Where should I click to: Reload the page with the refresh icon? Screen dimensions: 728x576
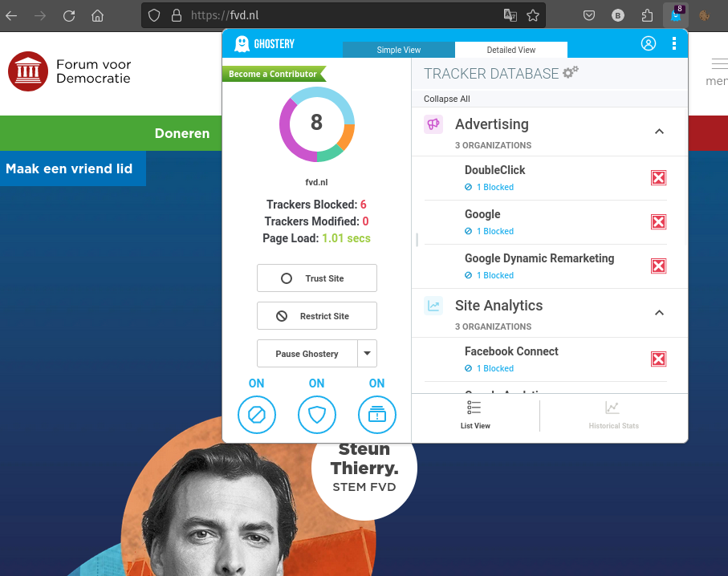click(x=69, y=16)
